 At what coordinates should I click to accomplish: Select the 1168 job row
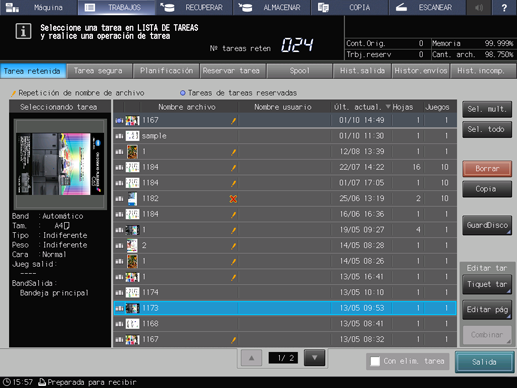285,324
